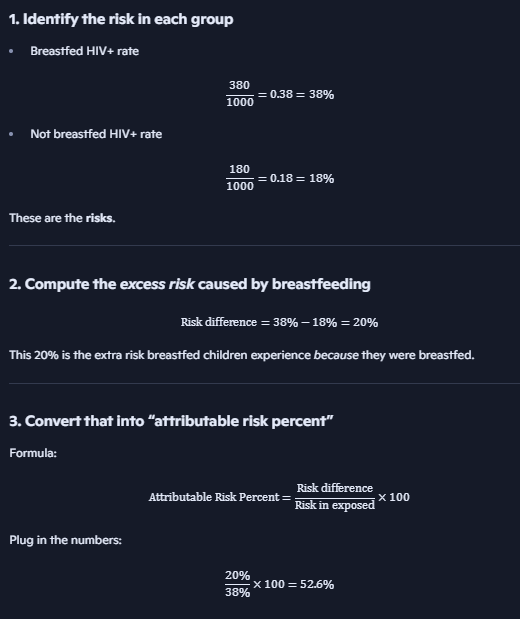Click the 'Risk in exposed' denominator
Image resolution: width=520 pixels, height=619 pixels.
click(335, 505)
